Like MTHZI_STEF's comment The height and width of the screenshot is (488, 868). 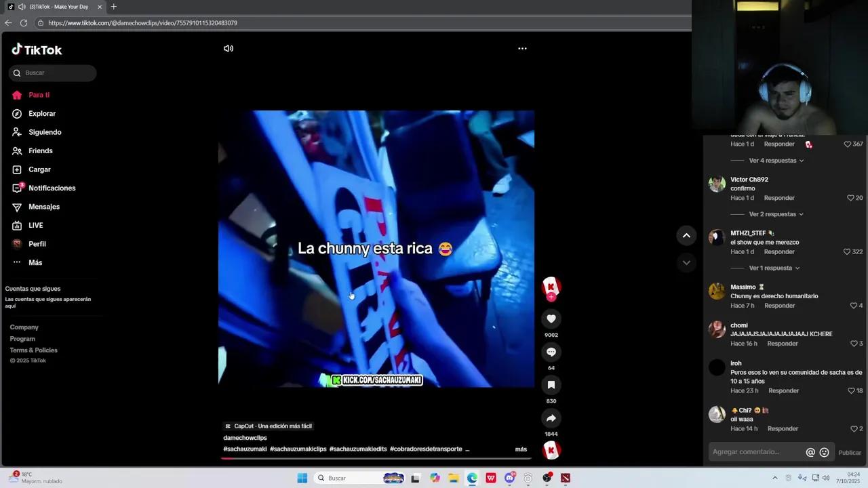pyautogui.click(x=847, y=252)
